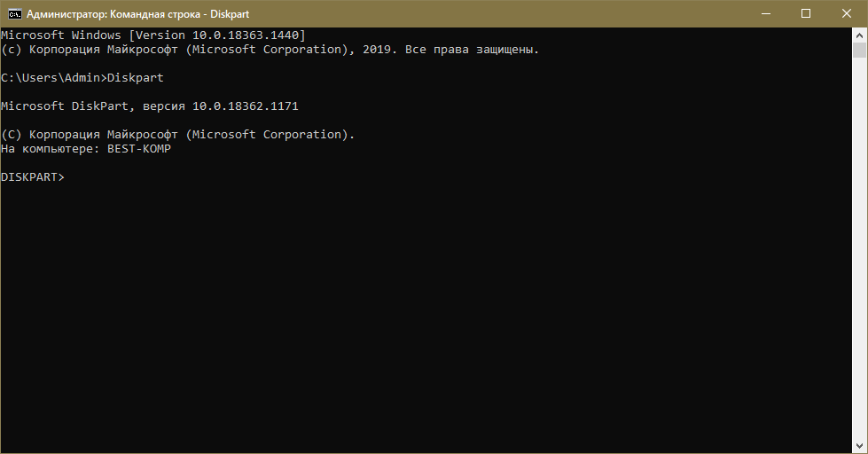Click the 'Microsoft DiskPart, версия 10.0.18362.1171' line

(149, 106)
